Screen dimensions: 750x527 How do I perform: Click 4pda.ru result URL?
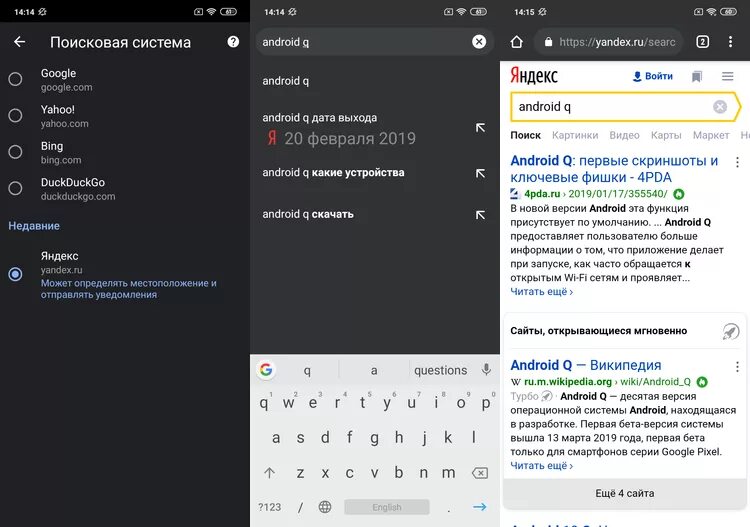click(596, 194)
